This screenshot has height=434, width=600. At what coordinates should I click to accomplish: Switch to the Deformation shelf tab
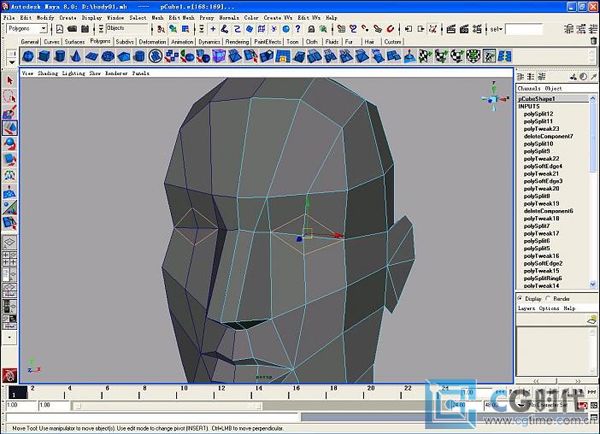(152, 41)
